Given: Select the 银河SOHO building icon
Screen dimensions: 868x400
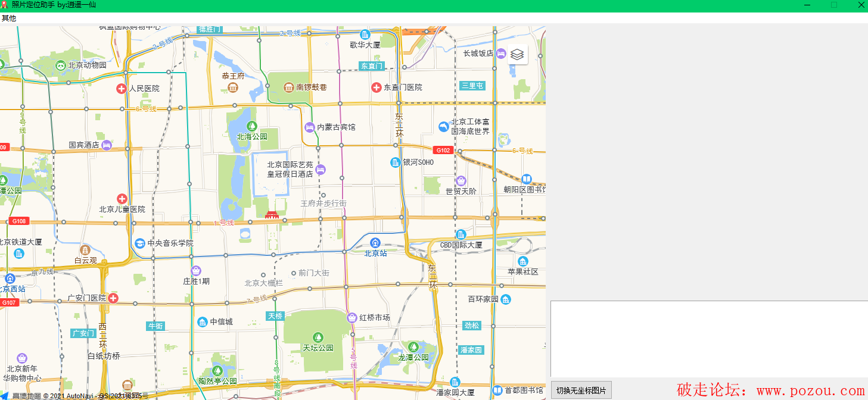Looking at the screenshot, I should [x=395, y=162].
